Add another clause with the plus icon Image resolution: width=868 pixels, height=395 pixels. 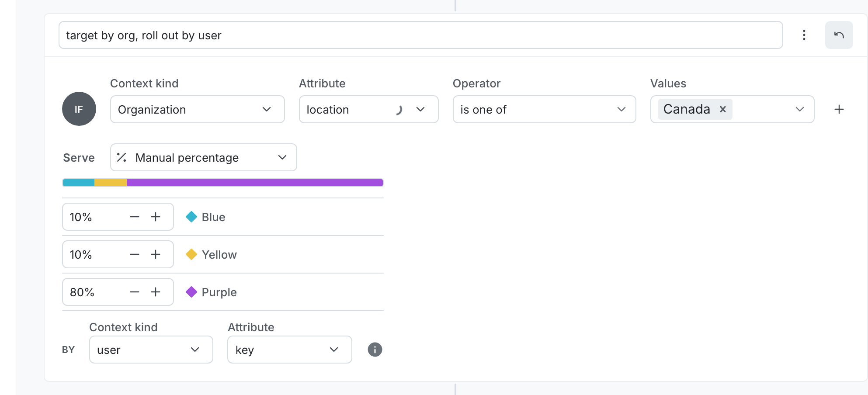pos(839,109)
